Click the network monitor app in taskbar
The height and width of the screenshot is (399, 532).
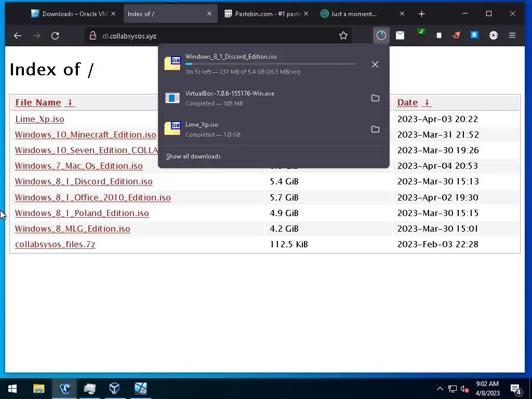click(x=89, y=389)
